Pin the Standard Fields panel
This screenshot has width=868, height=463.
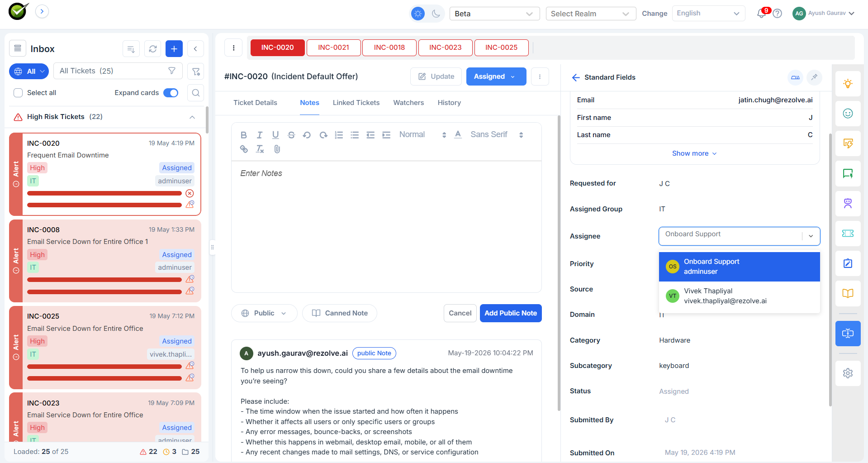point(814,77)
